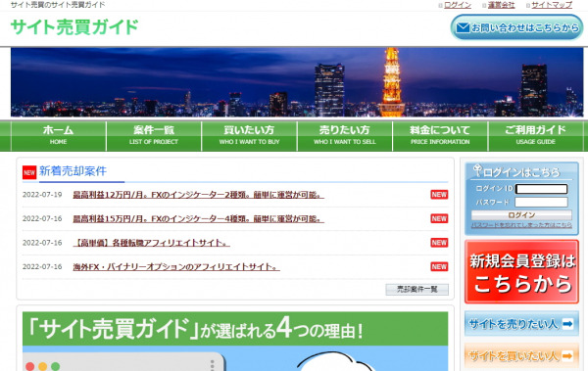This screenshot has width=588, height=371.
Task: Focus the パスワード input field
Action: tap(541, 202)
